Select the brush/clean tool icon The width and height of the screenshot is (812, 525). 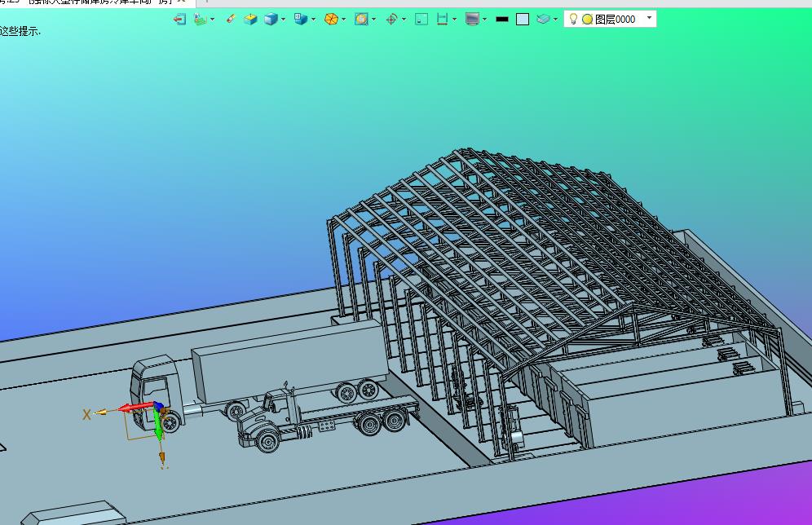231,19
